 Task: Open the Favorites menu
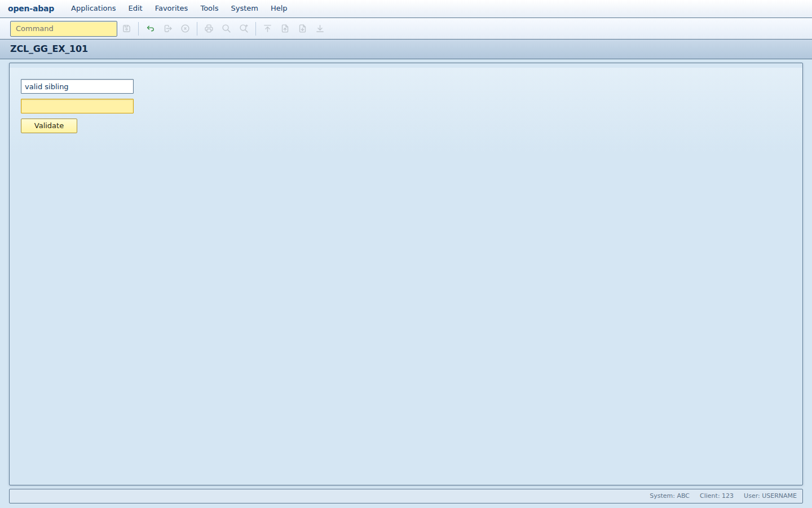coord(171,8)
